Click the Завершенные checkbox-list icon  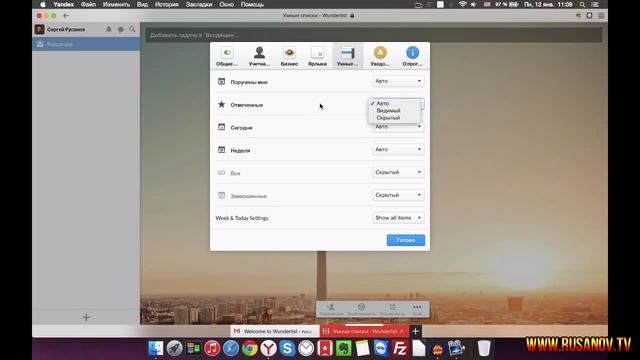[x=221, y=196]
